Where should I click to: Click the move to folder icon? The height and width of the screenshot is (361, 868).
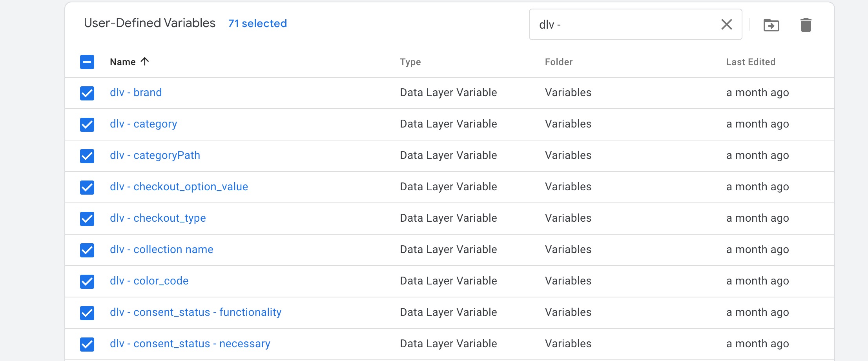[771, 25]
